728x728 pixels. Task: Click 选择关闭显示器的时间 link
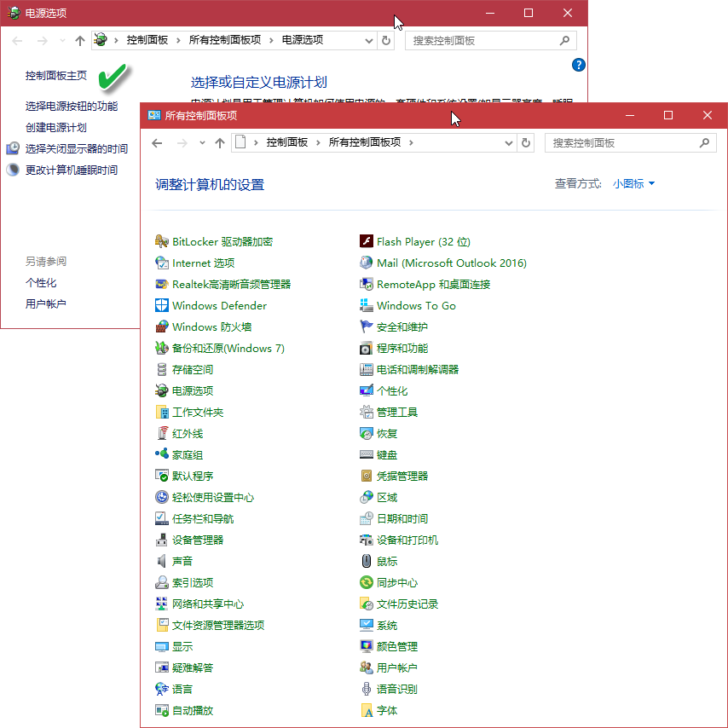(77, 149)
